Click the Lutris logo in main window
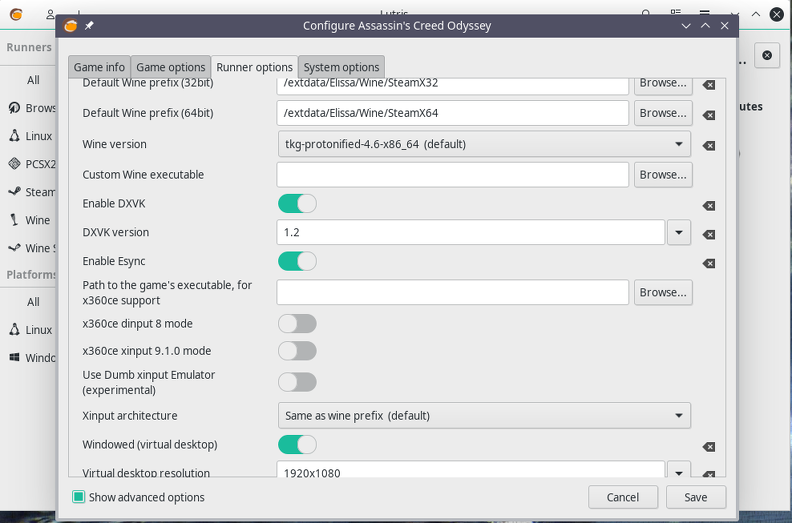The width and height of the screenshot is (792, 523). 16,14
